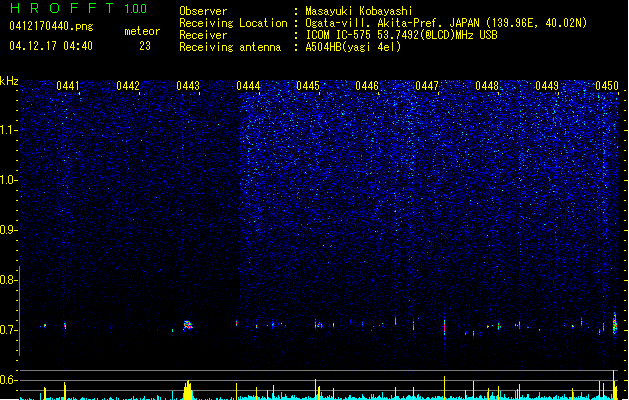Click the 0441 time marker
Image resolution: width=629 pixels, height=400 pixels.
[x=68, y=86]
